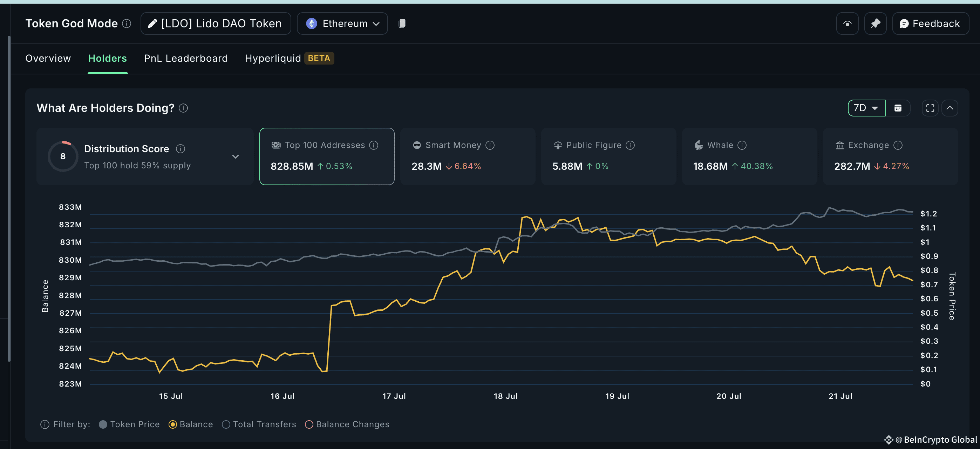Viewport: 980px width, 449px height.
Task: Select the Whale holders card
Action: click(749, 156)
